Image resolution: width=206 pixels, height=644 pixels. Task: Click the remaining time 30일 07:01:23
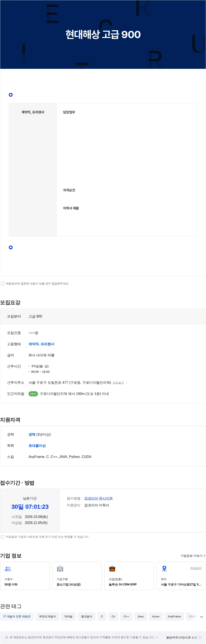click(x=30, y=507)
